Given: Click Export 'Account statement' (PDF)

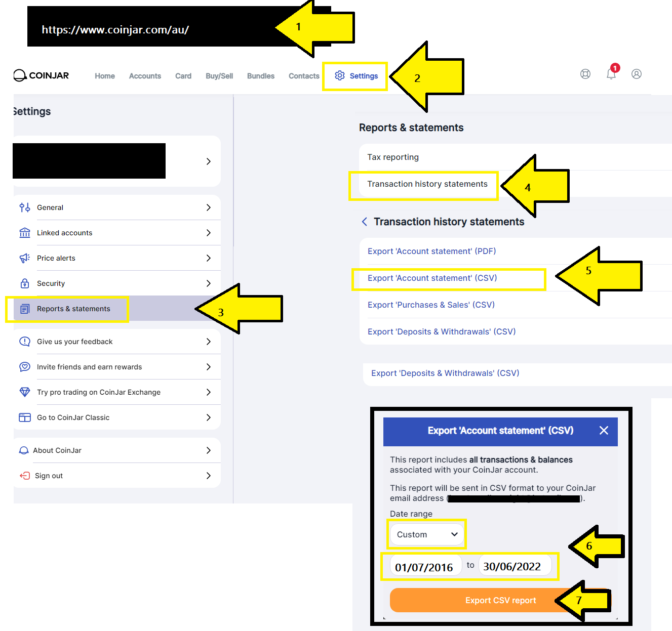Looking at the screenshot, I should [432, 251].
